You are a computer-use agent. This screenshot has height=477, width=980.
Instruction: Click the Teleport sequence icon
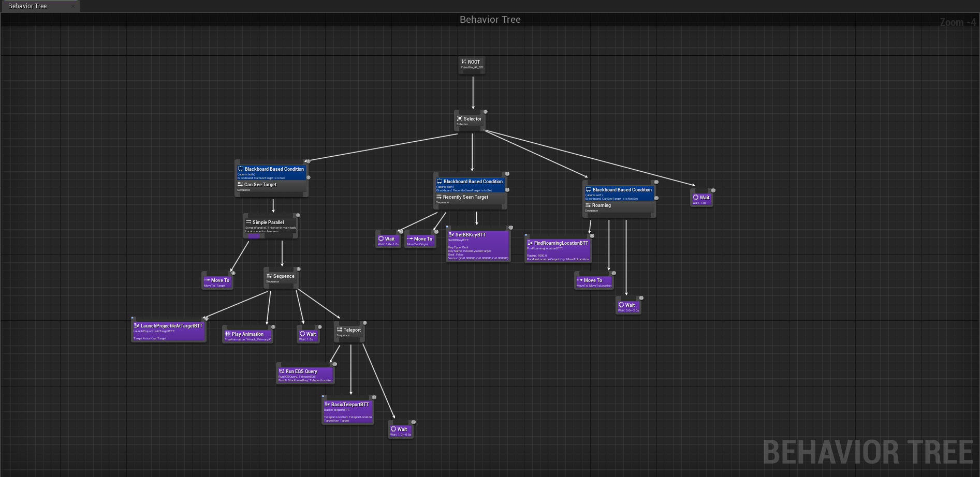click(339, 330)
